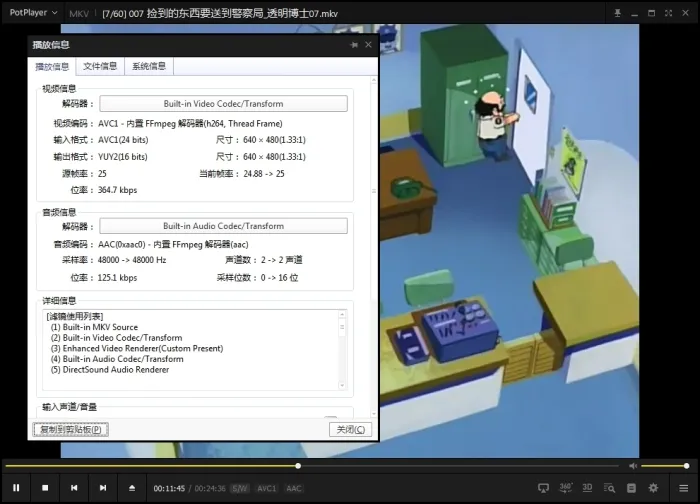Image resolution: width=700 pixels, height=504 pixels.
Task: Skip to the next file
Action: (x=103, y=488)
